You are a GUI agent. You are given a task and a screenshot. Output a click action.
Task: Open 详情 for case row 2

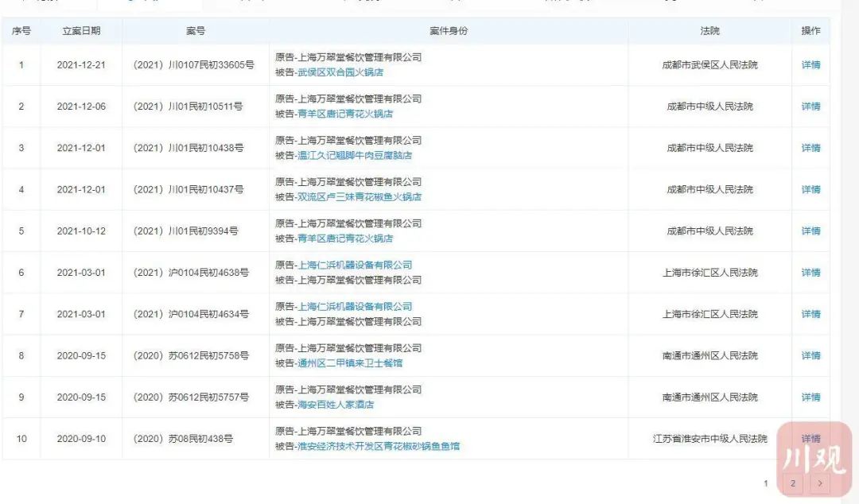click(810, 107)
